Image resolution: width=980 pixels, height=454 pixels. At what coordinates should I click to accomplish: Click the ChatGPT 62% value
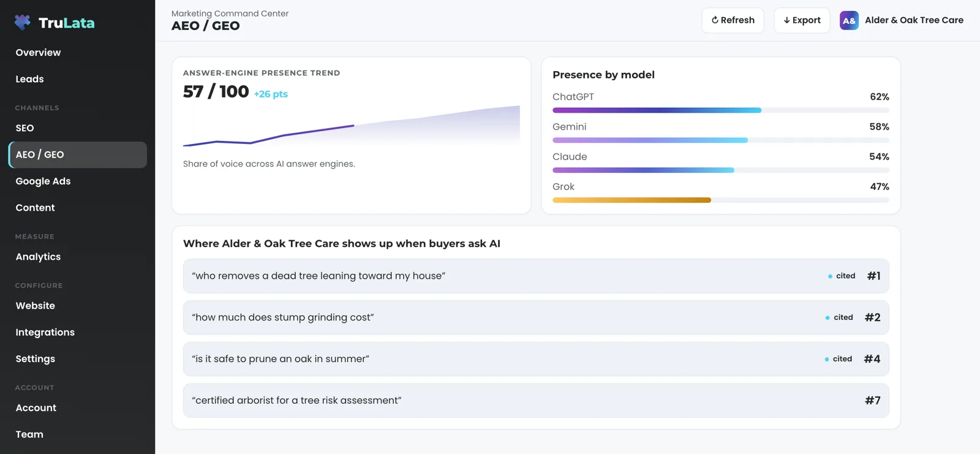[880, 97]
